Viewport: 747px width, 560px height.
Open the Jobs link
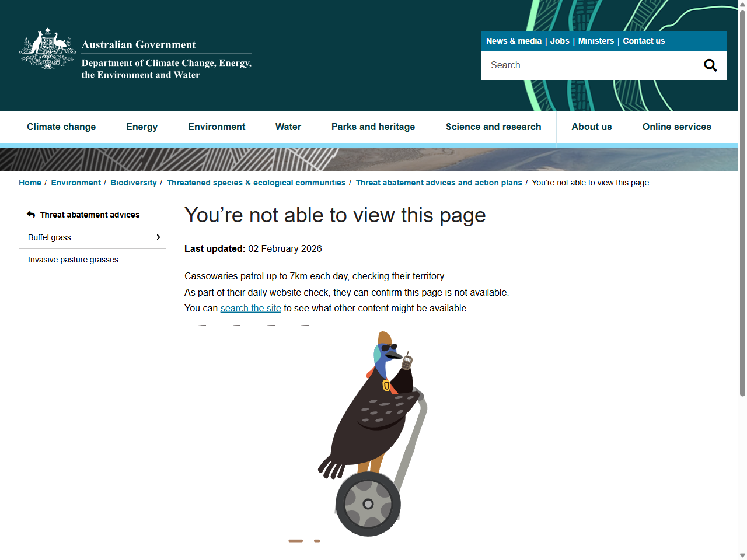pyautogui.click(x=560, y=41)
